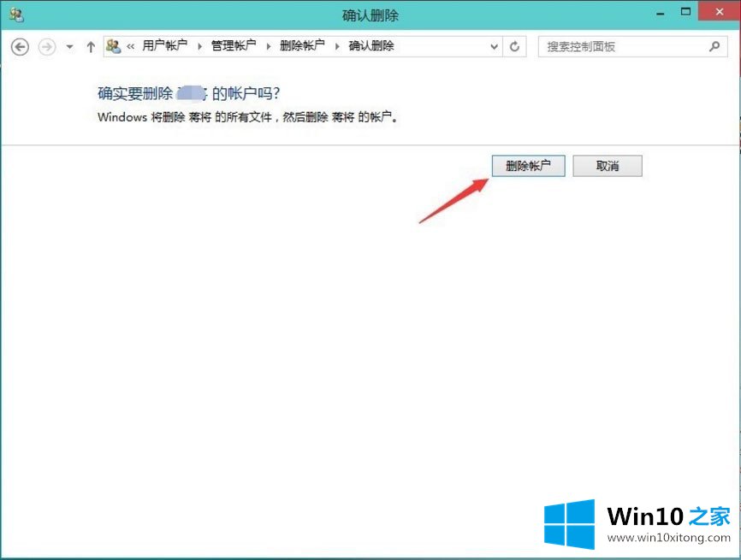
Task: Click the Back navigation arrow
Action: [20, 47]
